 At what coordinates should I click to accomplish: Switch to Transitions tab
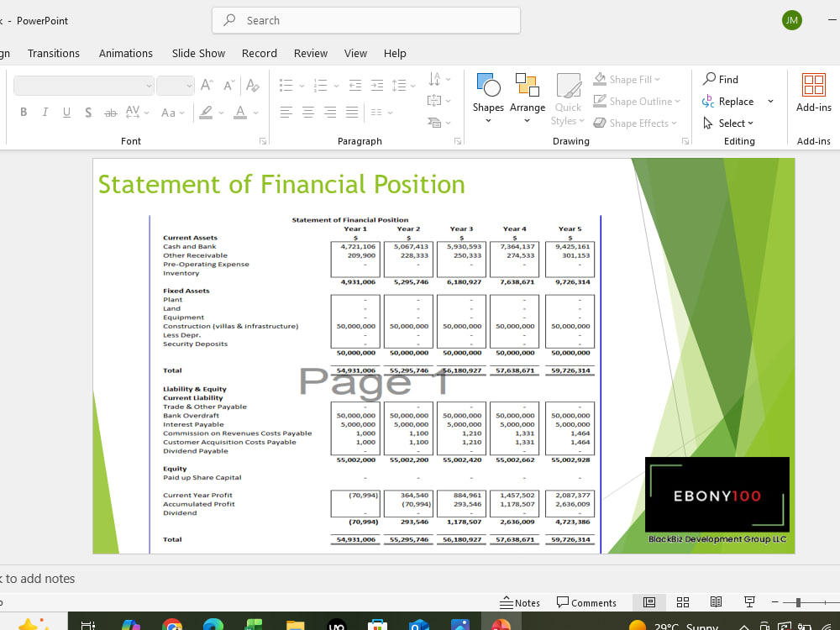tap(54, 53)
